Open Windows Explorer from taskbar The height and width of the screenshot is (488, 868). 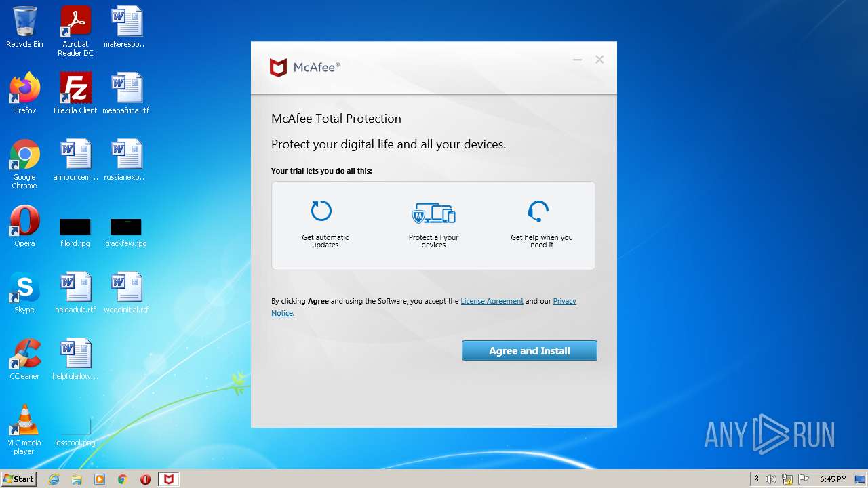point(77,479)
